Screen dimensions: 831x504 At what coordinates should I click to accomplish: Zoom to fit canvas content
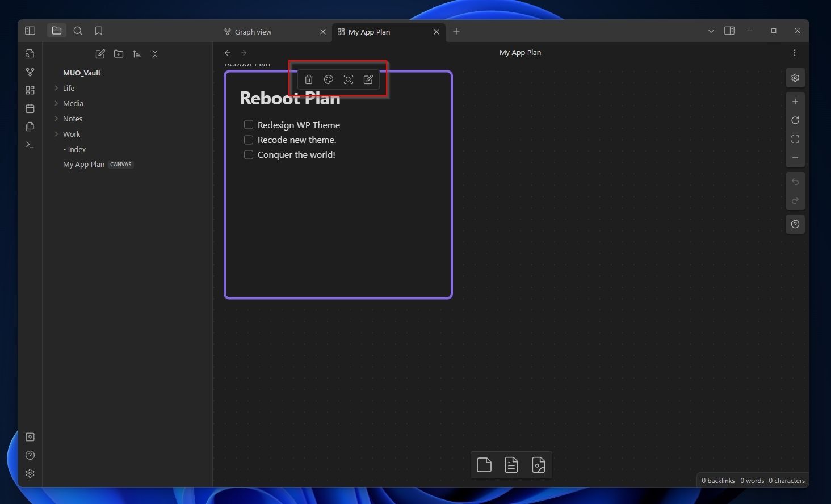(x=795, y=138)
